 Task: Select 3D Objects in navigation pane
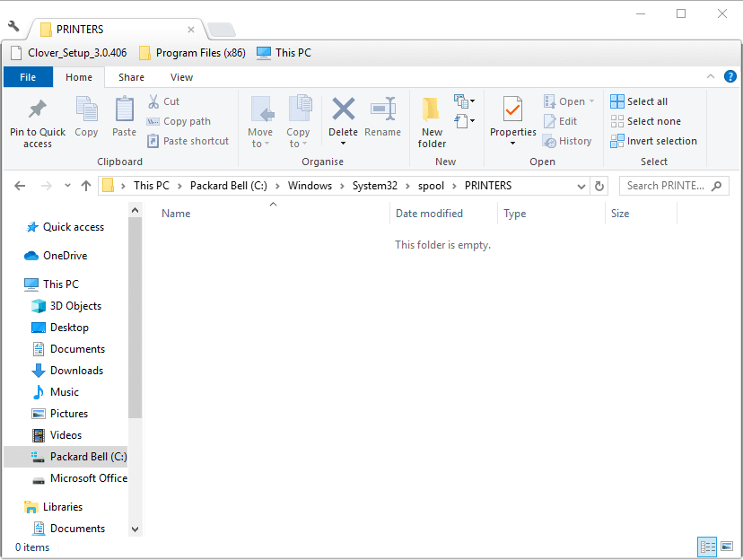click(x=66, y=306)
